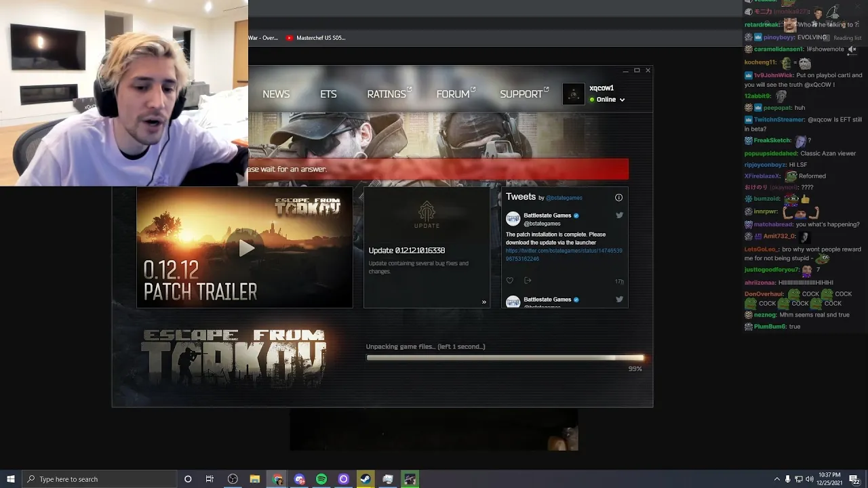Open the volume tray icon
Screen dimensions: 868x488
[810, 479]
